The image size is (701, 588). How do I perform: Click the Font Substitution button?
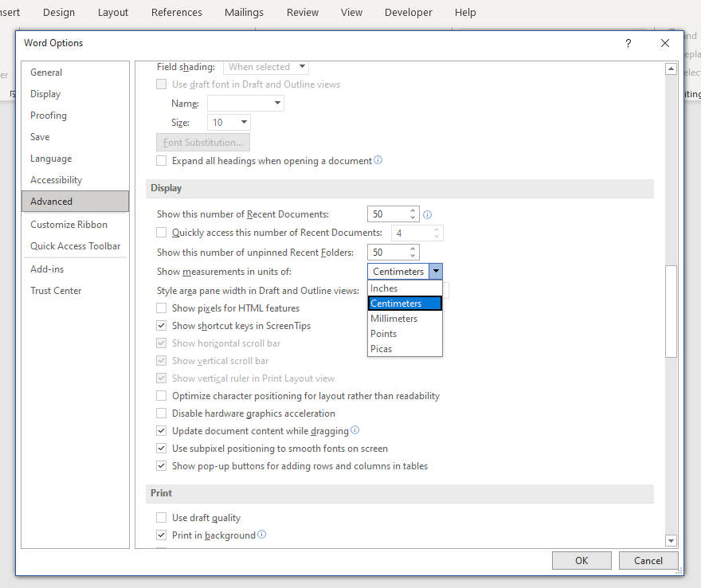tap(203, 142)
